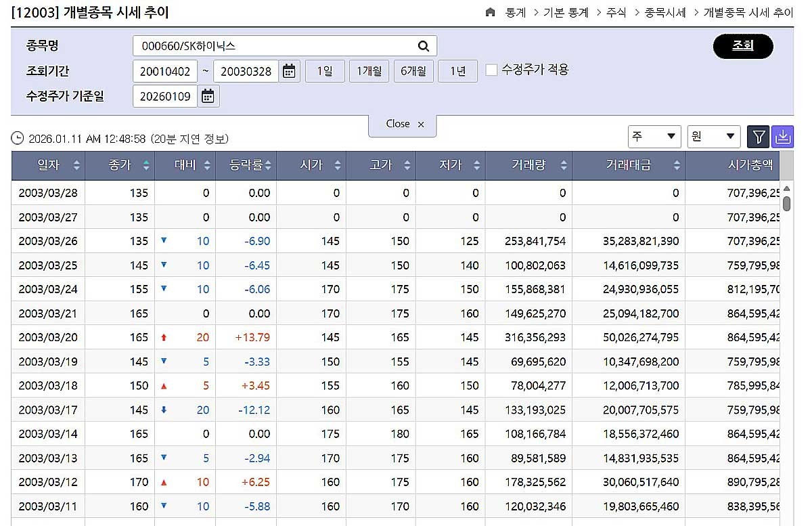Select the 6개월 period button
Screen dimensions: 812x526
[413, 71]
